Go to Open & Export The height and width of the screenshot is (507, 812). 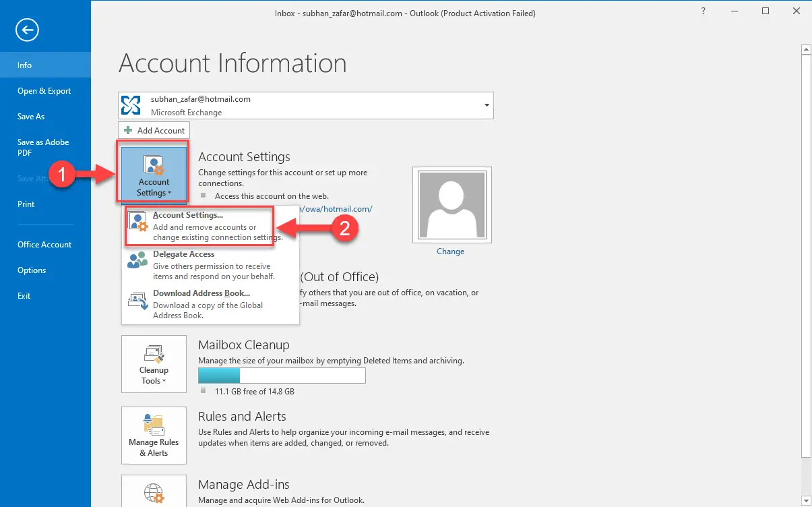45,91
